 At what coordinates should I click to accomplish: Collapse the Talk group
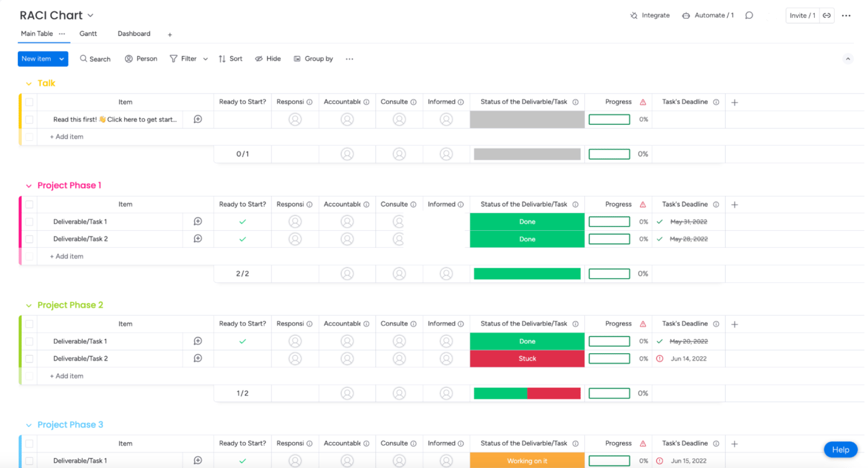(29, 83)
